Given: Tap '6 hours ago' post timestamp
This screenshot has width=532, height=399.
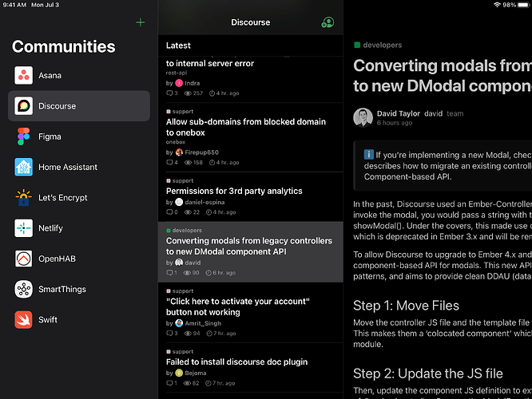Looking at the screenshot, I should tap(395, 123).
